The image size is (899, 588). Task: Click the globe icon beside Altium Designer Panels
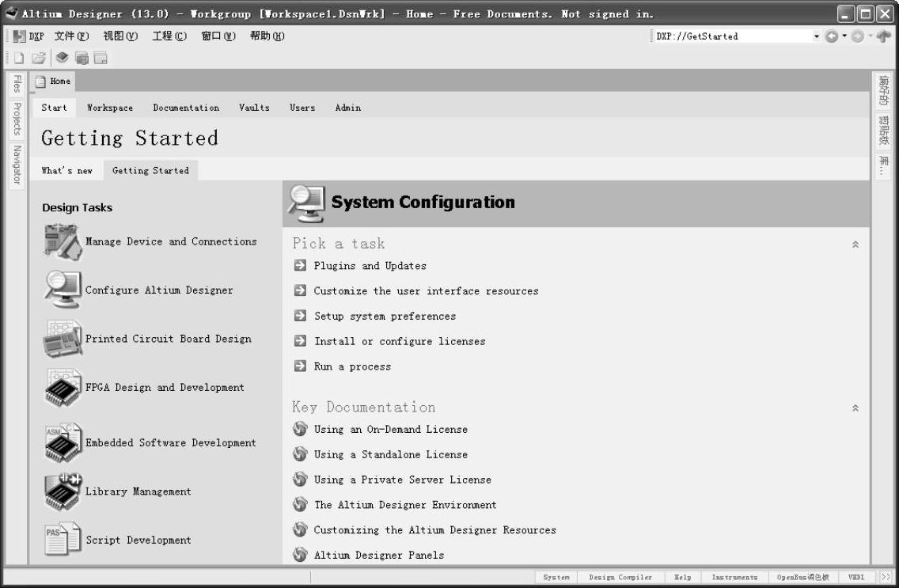[300, 554]
